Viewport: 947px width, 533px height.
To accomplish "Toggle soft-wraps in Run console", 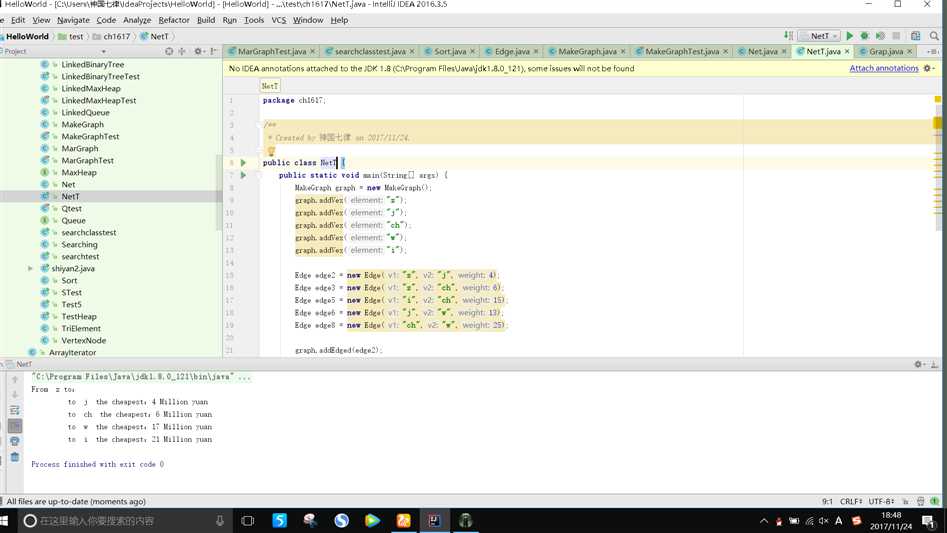I will [x=15, y=410].
